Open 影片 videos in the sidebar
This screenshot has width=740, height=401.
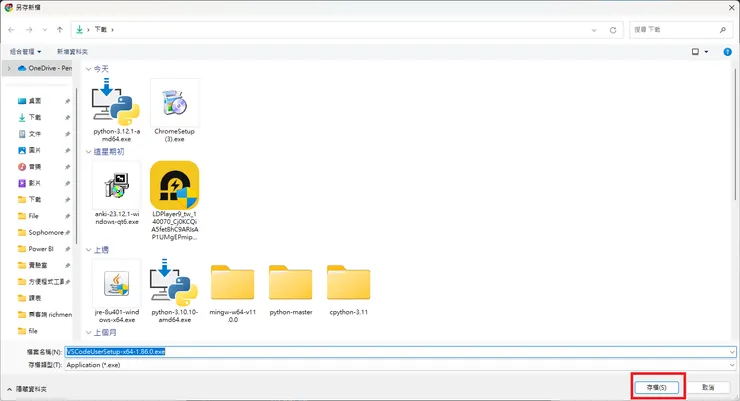pos(35,183)
